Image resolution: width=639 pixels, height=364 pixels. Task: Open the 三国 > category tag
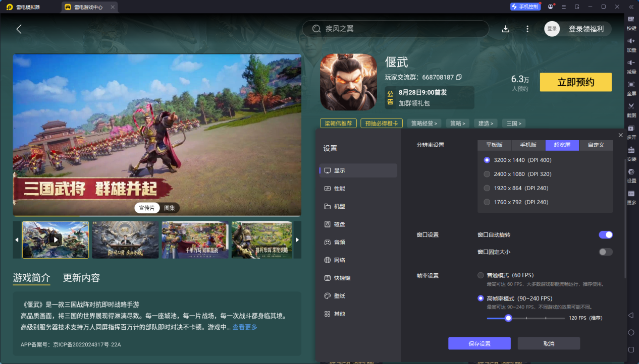[514, 123]
